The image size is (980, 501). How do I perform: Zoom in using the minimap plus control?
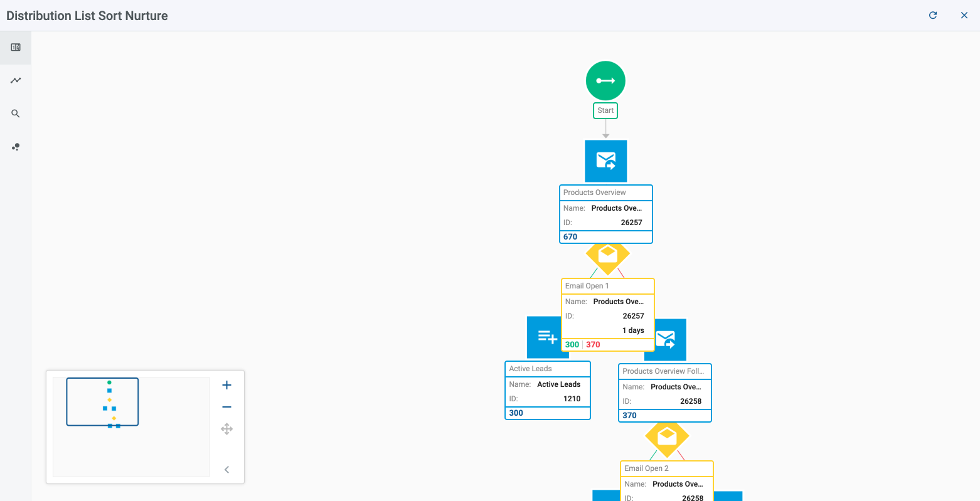tap(226, 385)
